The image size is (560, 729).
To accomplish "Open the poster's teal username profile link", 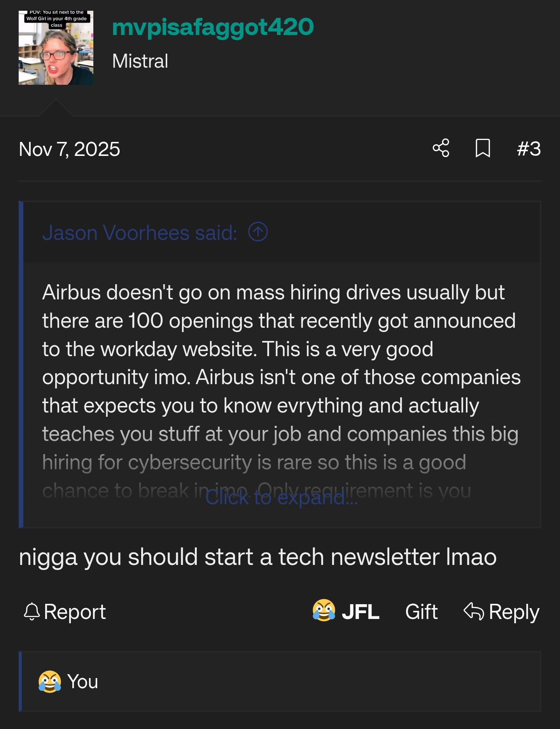I will [213, 27].
